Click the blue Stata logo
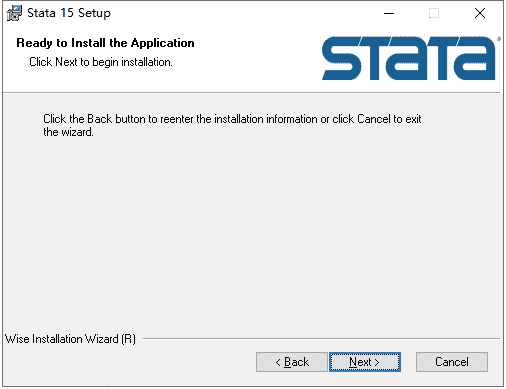Viewport: 506px width, 389px height. click(408, 58)
